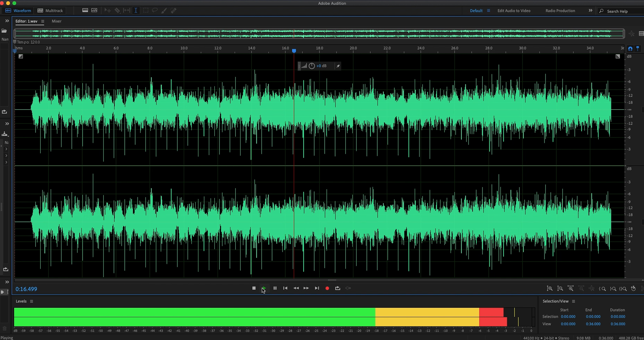Select the Lasso Selection tool
Viewport: 644px width, 340px height.
point(155,10)
